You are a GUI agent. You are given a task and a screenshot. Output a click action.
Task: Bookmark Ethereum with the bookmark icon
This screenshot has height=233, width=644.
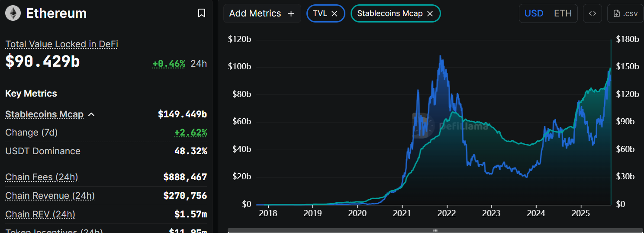click(x=202, y=13)
